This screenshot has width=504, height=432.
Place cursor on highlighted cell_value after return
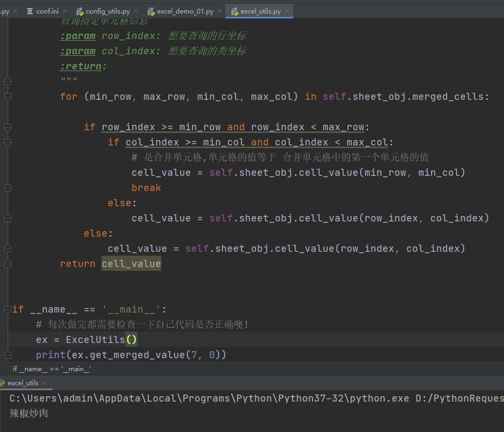pos(131,264)
